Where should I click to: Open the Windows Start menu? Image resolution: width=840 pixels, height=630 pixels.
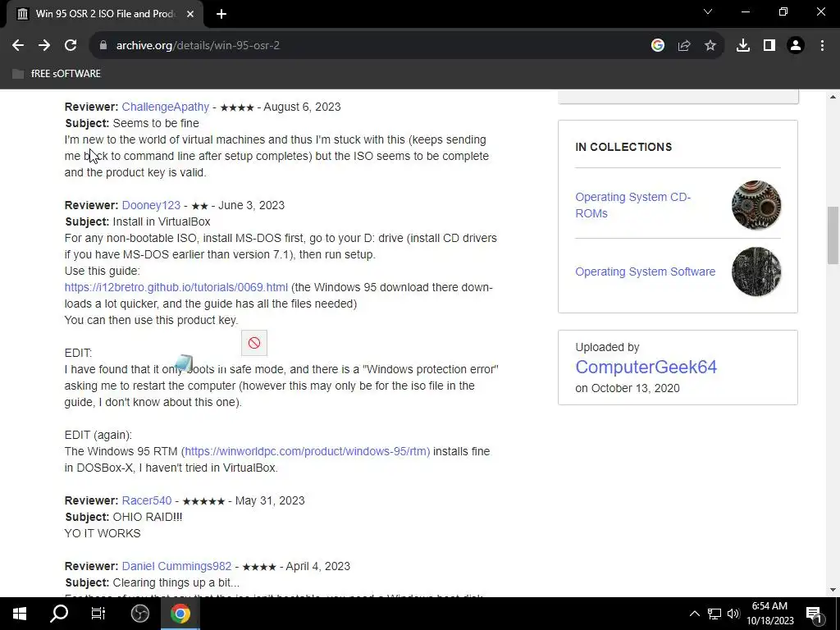20,614
